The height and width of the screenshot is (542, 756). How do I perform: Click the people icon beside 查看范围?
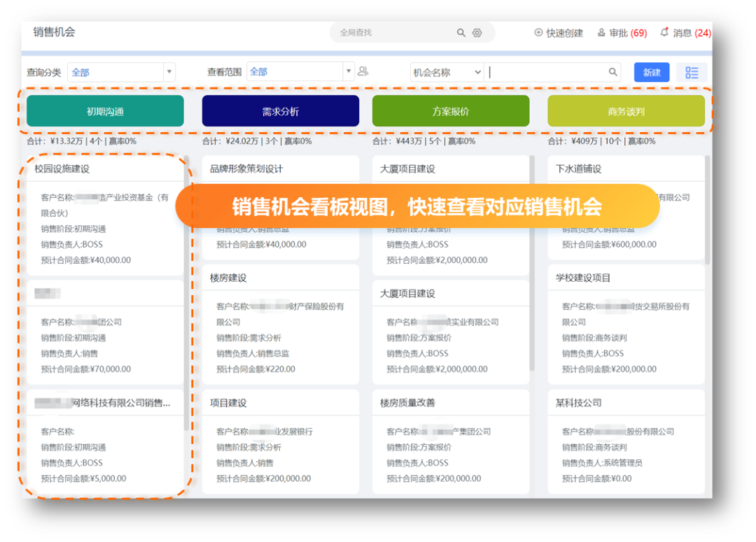point(363,71)
